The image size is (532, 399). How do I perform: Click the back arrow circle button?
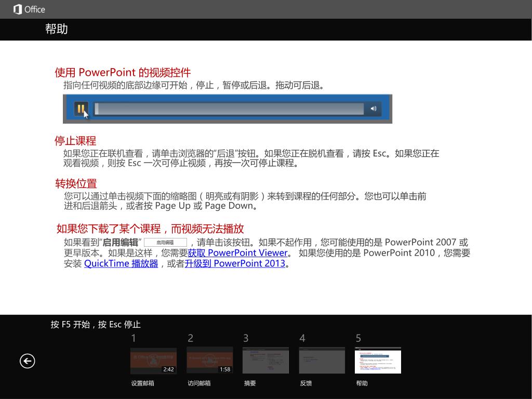[x=27, y=361]
